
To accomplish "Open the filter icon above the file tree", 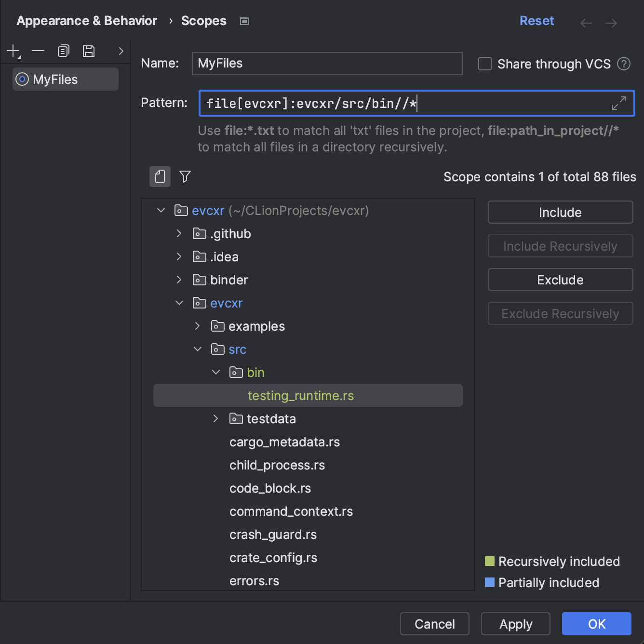I will (x=185, y=176).
